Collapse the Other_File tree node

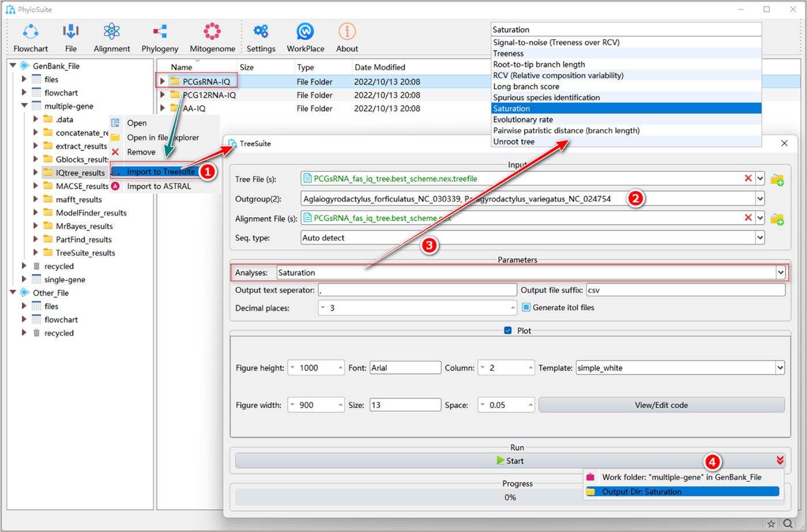pos(13,293)
